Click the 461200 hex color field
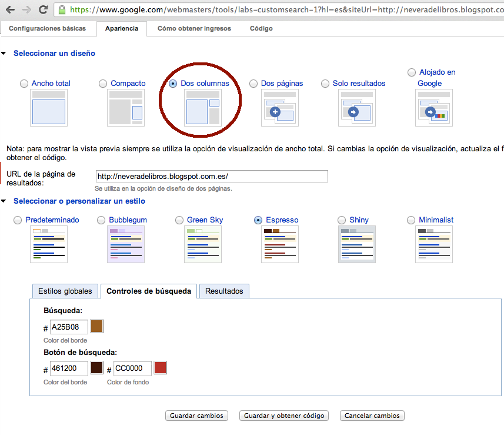Screen dimensions: 504x435 tap(69, 368)
